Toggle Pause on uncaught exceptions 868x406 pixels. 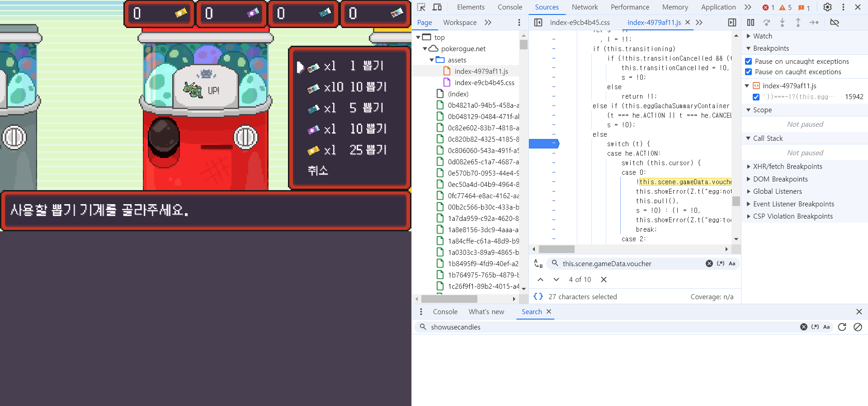(x=748, y=61)
